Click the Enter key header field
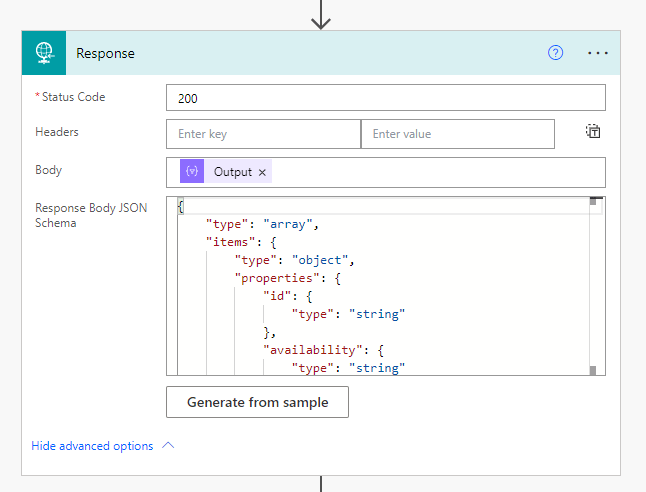The image size is (646, 492). click(262, 134)
